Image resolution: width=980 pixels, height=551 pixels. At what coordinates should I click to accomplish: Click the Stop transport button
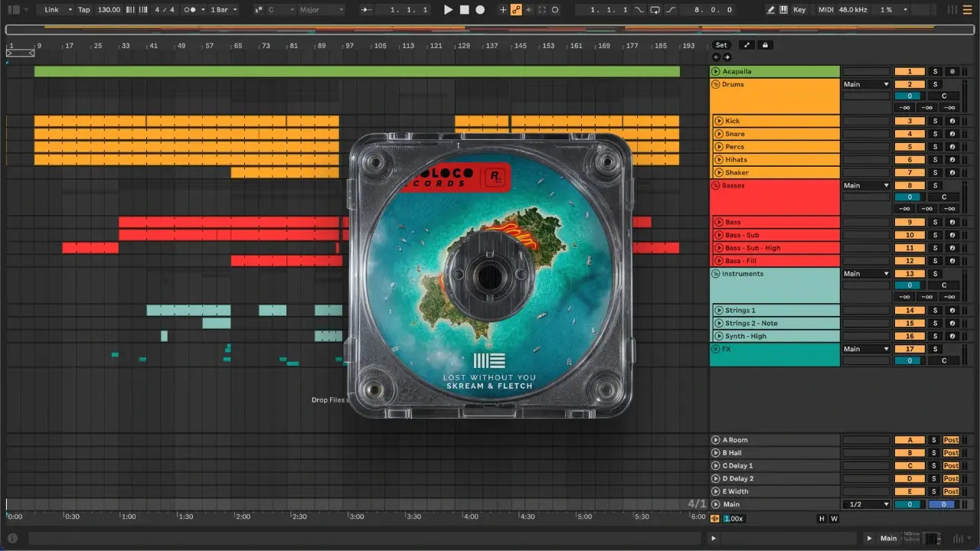pyautogui.click(x=465, y=10)
